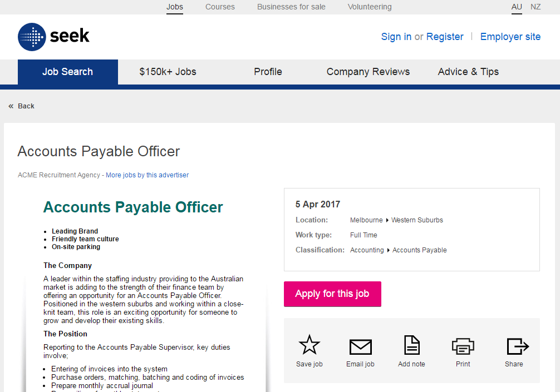View more jobs by this advertiser

click(147, 175)
